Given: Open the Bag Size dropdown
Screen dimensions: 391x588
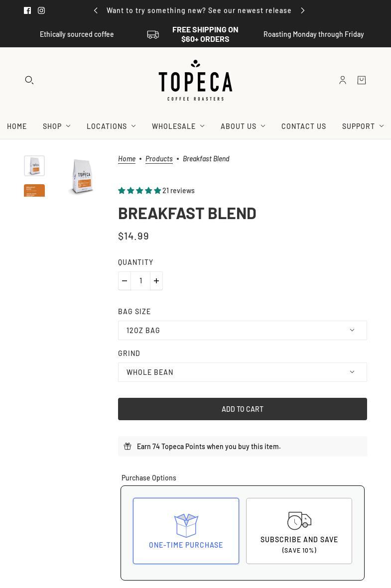Looking at the screenshot, I should [242, 330].
